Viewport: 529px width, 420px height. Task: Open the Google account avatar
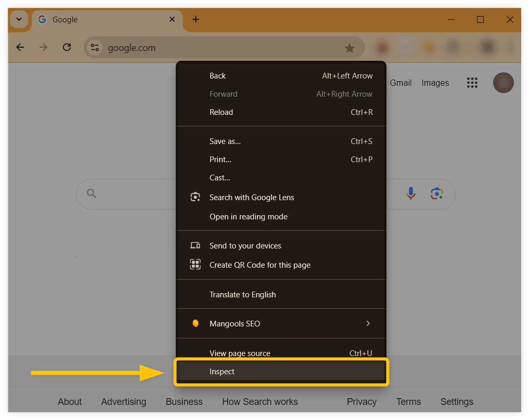[x=504, y=83]
